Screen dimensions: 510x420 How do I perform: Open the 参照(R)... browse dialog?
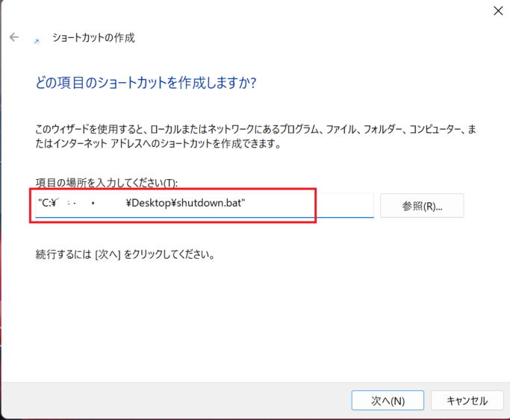pyautogui.click(x=422, y=206)
